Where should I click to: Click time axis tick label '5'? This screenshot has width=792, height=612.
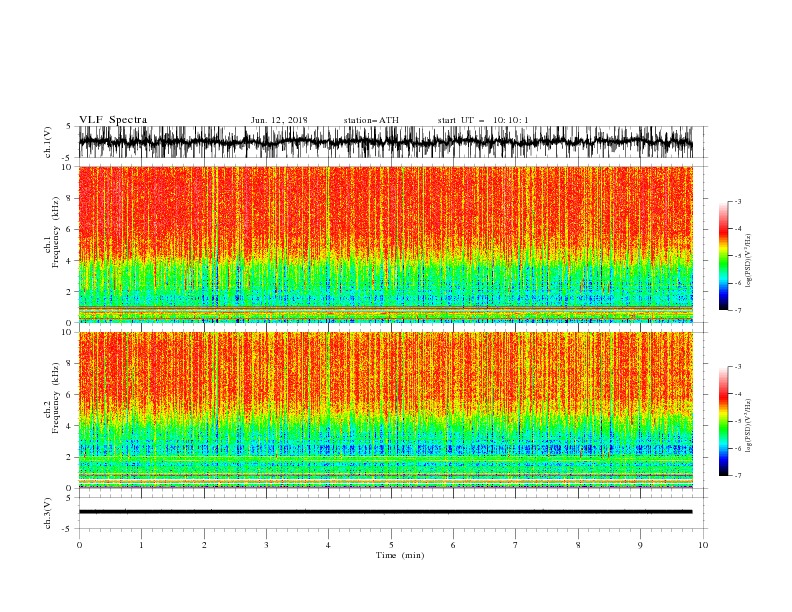pos(390,545)
